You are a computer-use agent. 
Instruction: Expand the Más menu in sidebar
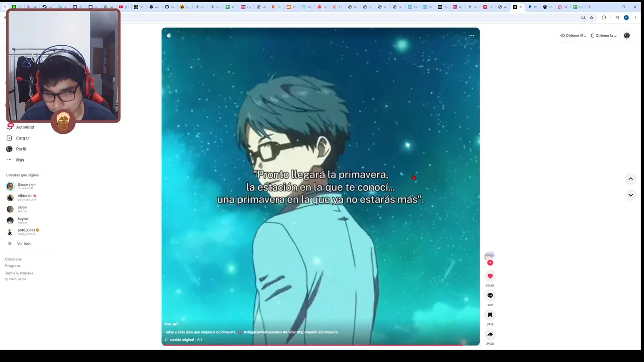20,160
